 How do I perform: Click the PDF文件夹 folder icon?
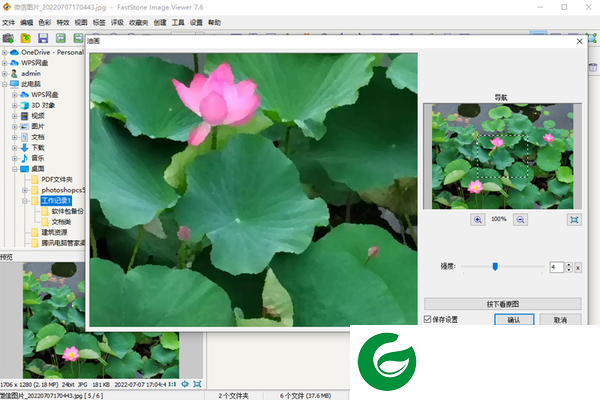[35, 179]
